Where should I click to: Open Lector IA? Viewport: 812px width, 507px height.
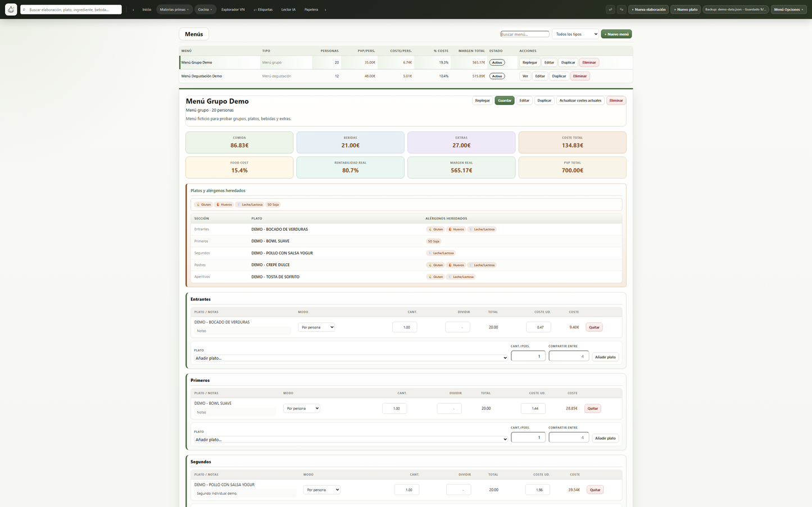288,10
